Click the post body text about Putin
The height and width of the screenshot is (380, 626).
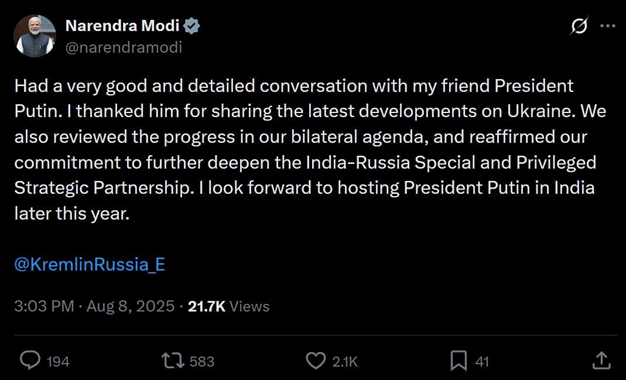tap(310, 150)
